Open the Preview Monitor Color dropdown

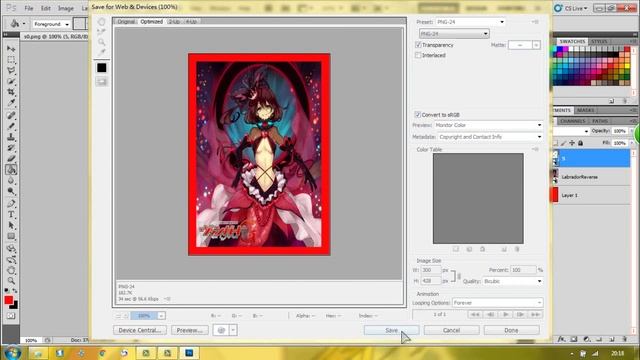(x=489, y=125)
